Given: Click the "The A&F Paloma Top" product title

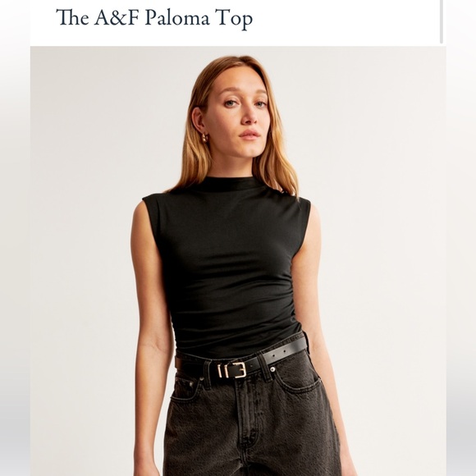Looking at the screenshot, I should click(154, 18).
